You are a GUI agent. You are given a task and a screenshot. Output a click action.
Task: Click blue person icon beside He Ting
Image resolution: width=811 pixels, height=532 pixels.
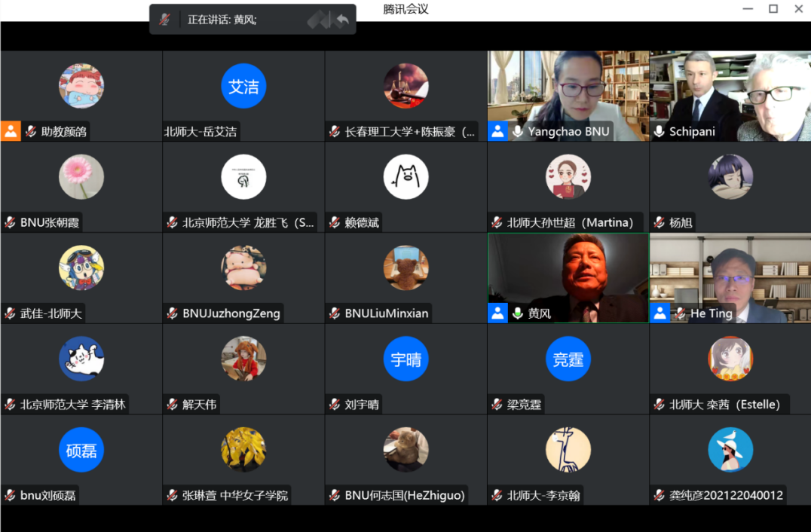[x=660, y=313]
